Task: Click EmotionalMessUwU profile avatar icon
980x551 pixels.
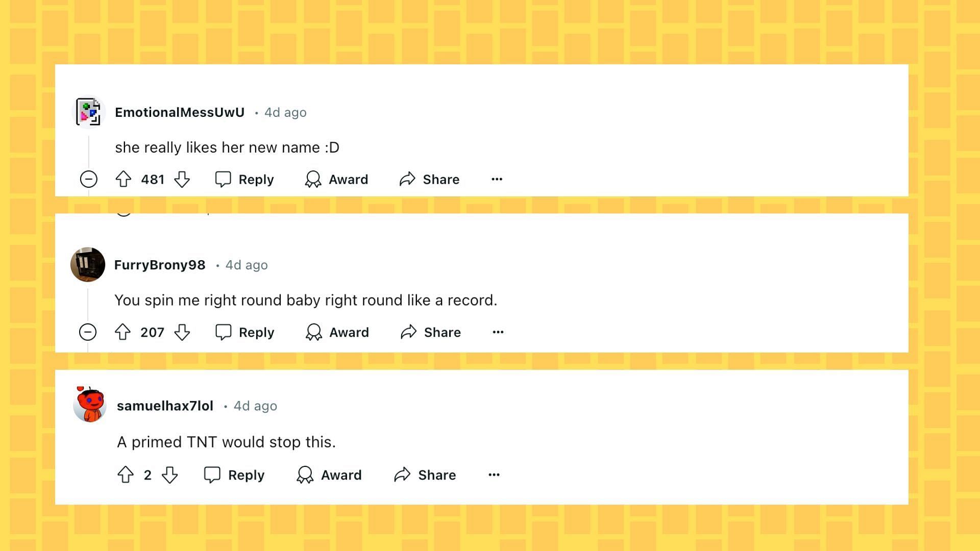Action: pos(87,112)
